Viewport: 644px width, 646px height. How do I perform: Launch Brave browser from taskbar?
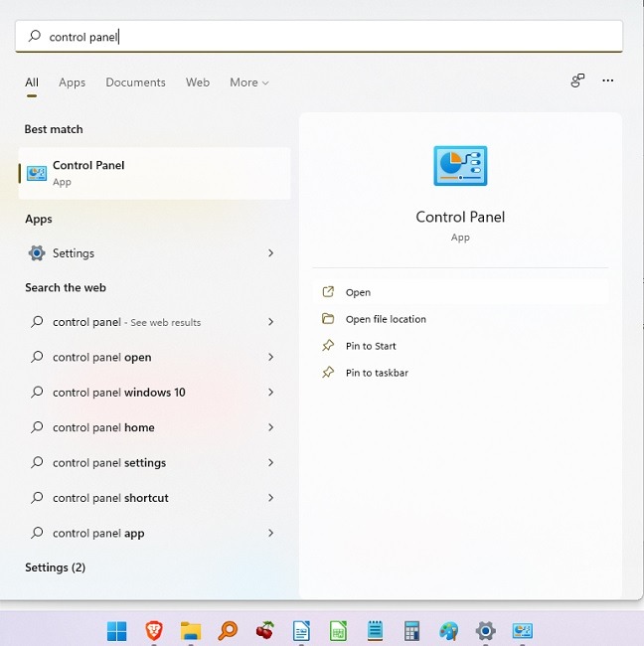[x=154, y=631]
